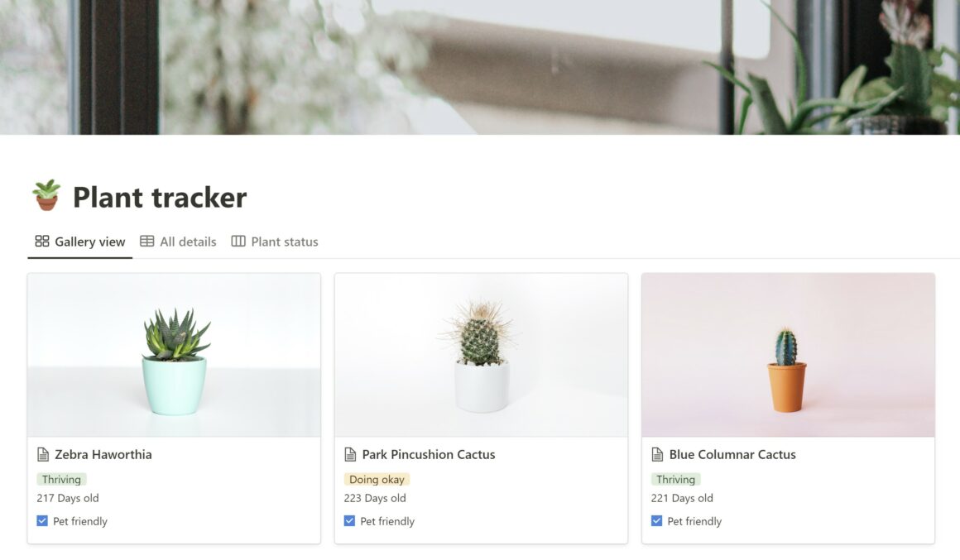Screen dimensions: 960x560
Task: Click the Zebra Haworthia plant photo
Action: pos(174,355)
